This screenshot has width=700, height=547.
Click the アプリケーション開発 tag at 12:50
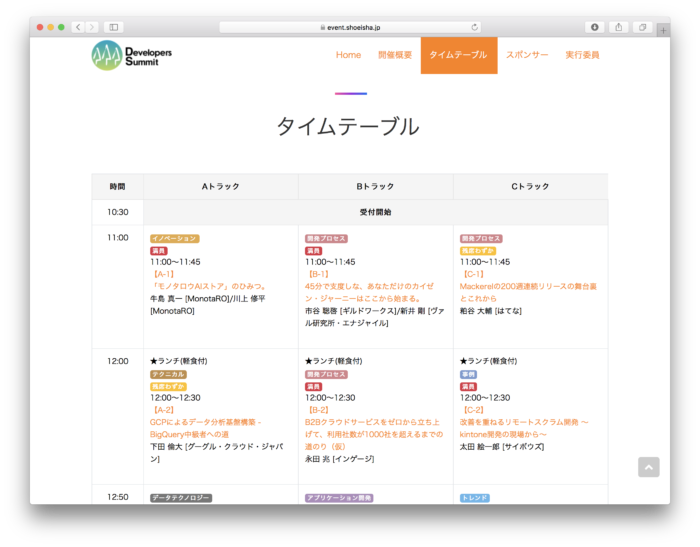(339, 498)
